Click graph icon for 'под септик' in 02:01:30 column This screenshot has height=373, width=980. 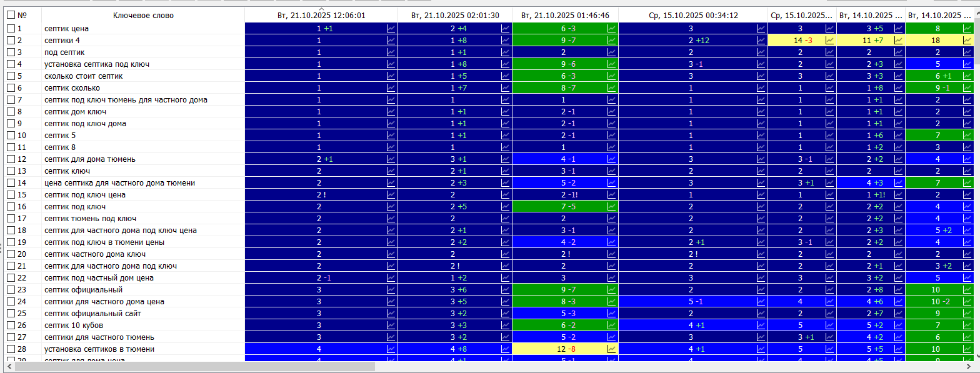point(506,52)
